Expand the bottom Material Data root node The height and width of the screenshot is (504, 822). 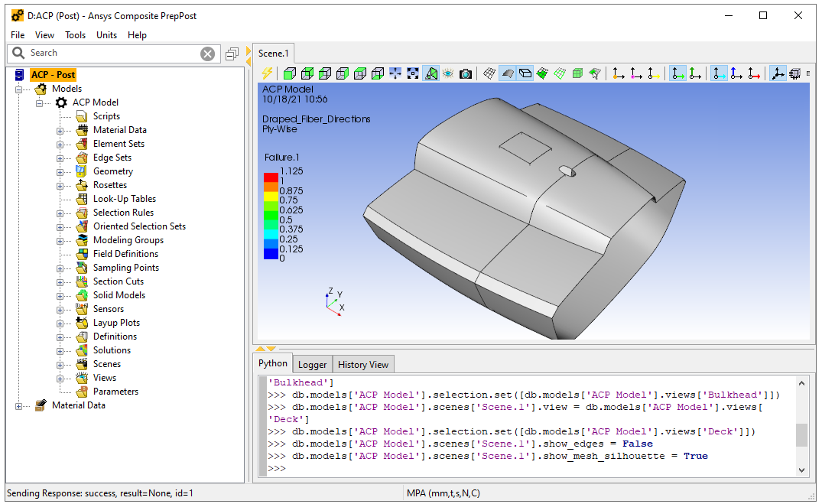[x=19, y=406]
